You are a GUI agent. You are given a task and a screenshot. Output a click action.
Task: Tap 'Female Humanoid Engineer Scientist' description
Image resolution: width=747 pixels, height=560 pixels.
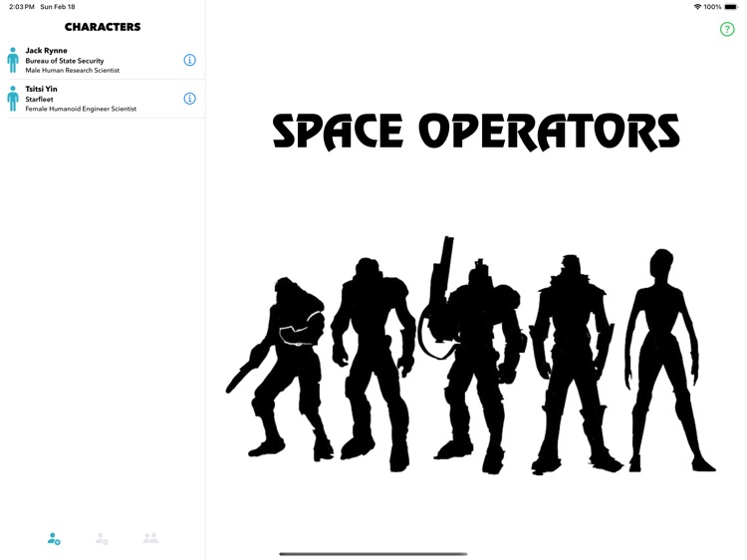(x=81, y=109)
